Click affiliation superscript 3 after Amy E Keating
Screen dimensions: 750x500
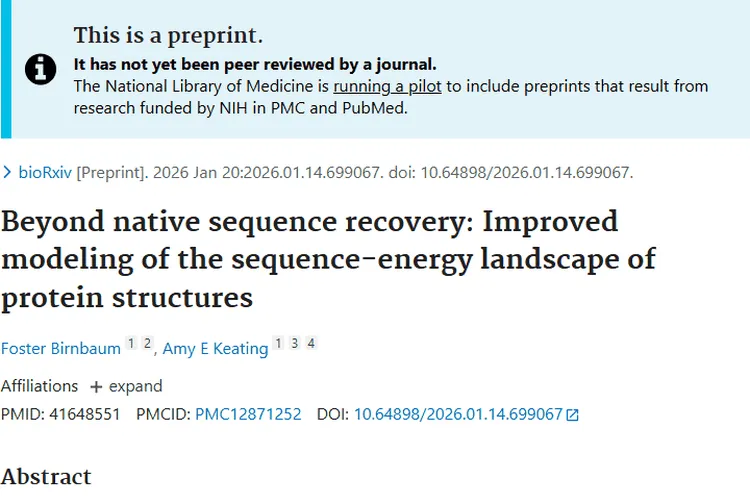[x=295, y=344]
